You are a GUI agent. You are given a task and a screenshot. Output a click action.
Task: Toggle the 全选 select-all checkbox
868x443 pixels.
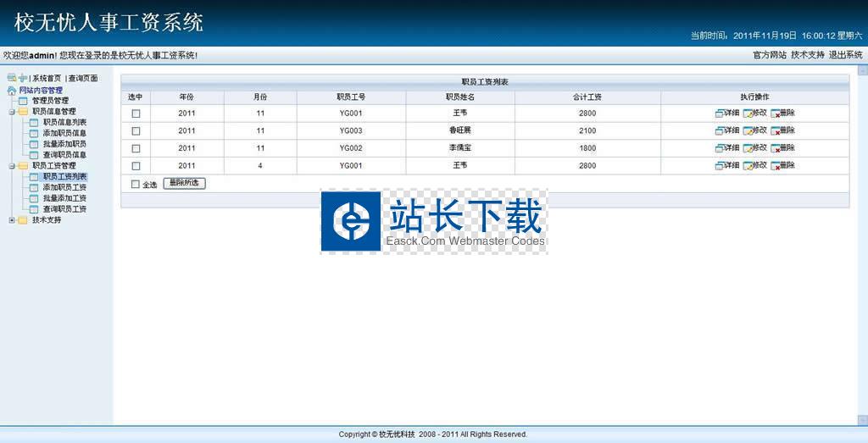[x=135, y=184]
